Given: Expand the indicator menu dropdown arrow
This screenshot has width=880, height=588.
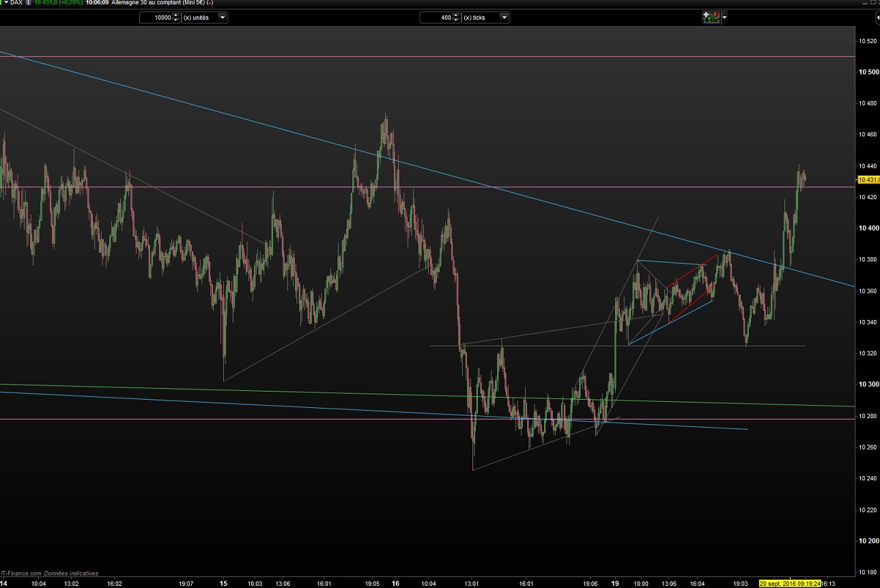Looking at the screenshot, I should click(x=724, y=17).
